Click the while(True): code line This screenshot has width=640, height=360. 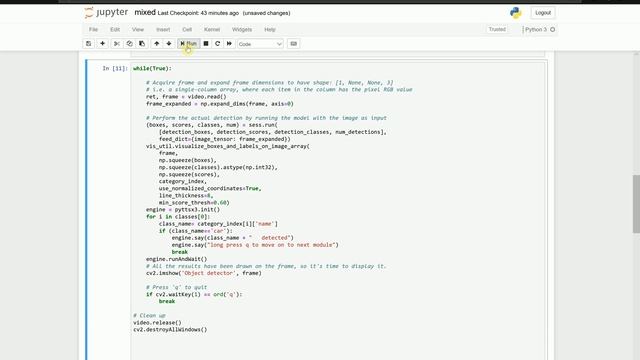tap(152, 69)
